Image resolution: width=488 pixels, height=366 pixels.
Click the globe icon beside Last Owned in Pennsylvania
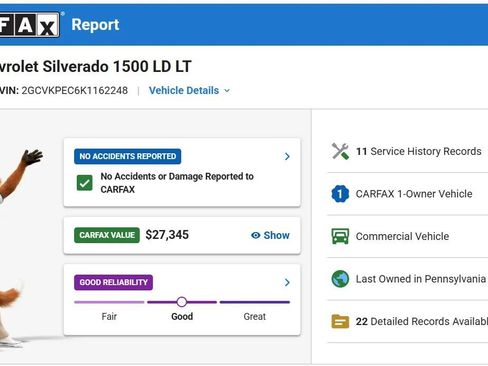point(340,279)
